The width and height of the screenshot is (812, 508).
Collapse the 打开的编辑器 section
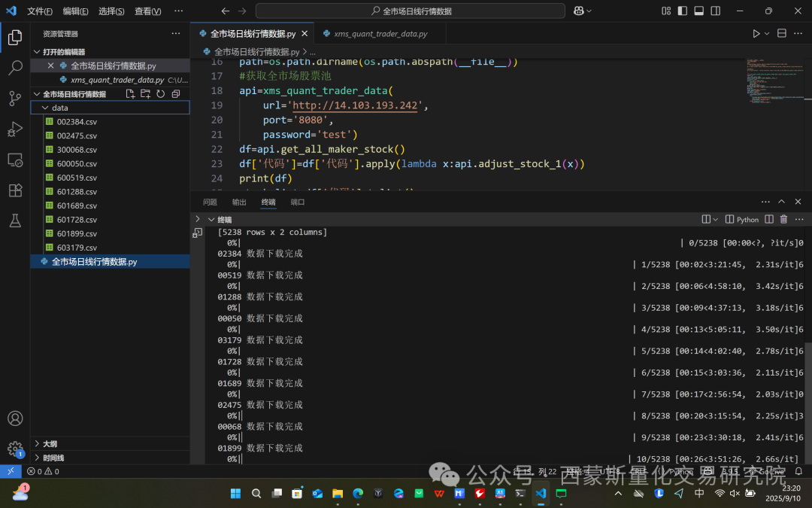click(x=37, y=52)
